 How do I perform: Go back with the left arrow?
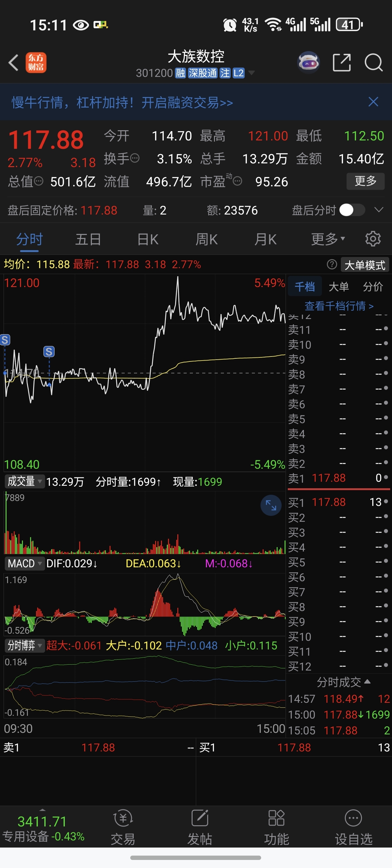(x=13, y=63)
